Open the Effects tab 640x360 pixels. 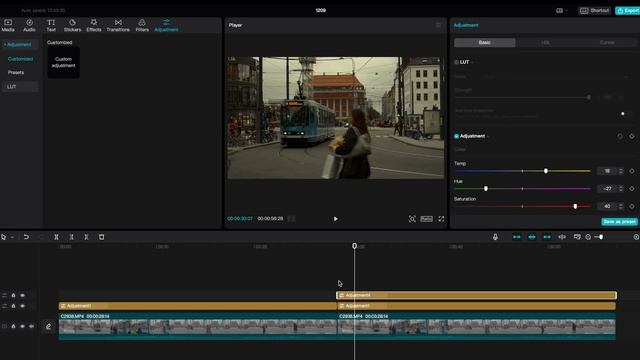tap(93, 25)
